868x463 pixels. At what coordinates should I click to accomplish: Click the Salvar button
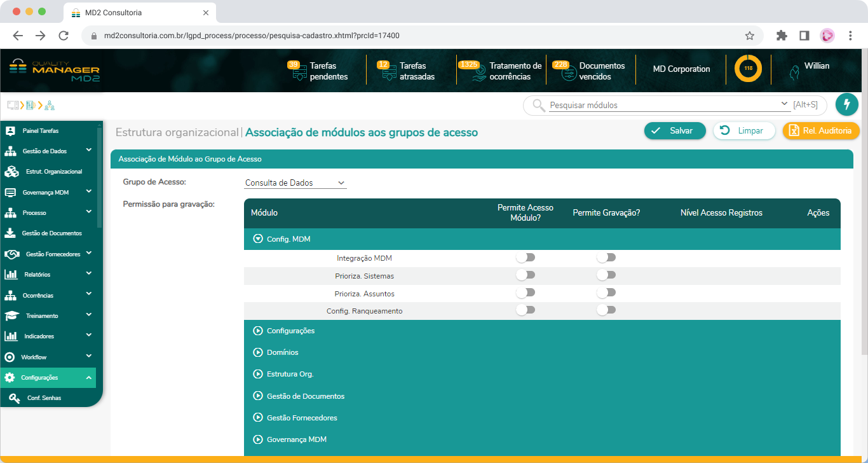coord(675,130)
